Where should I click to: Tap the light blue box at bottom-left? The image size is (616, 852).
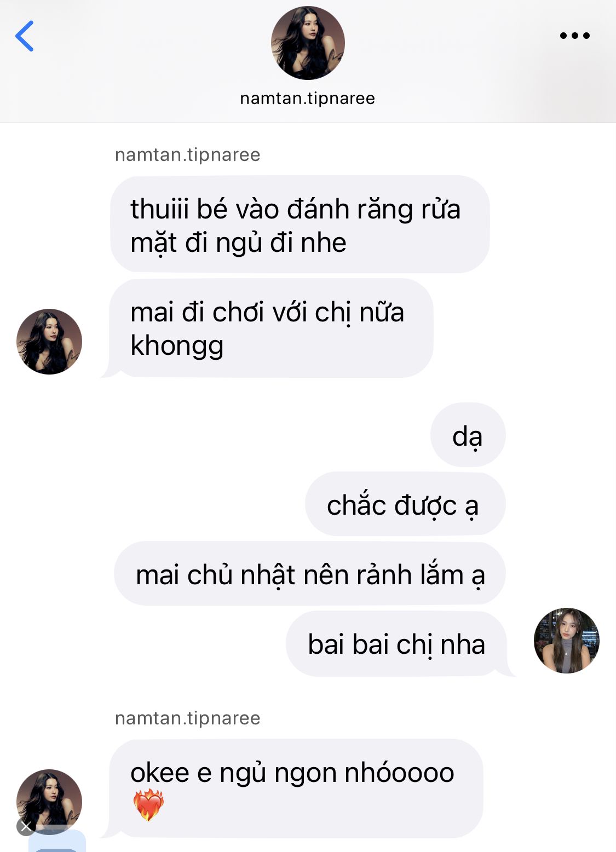pos(57,842)
